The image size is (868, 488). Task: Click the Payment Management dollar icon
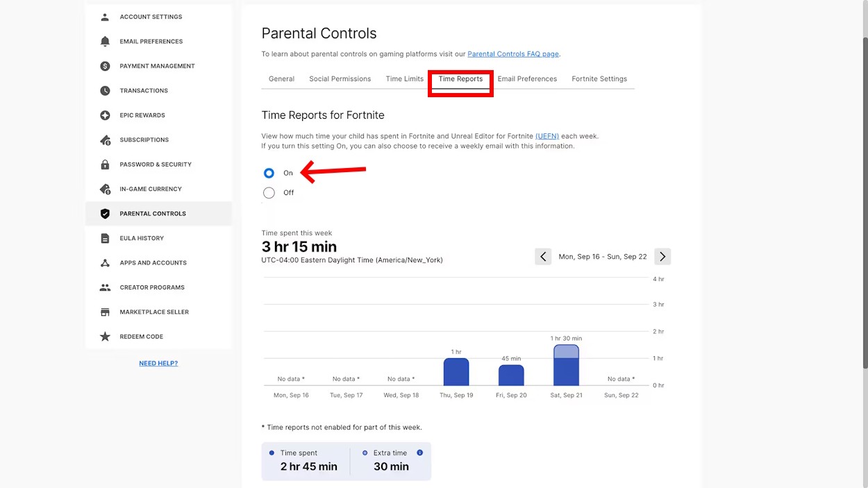(105, 66)
